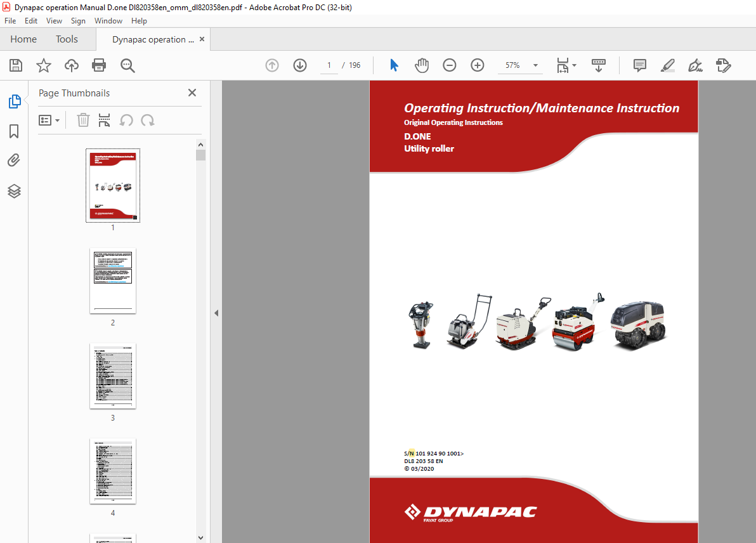Expand fit page options dropdown arrow
Viewport: 756px width, 543px height.
click(x=574, y=65)
